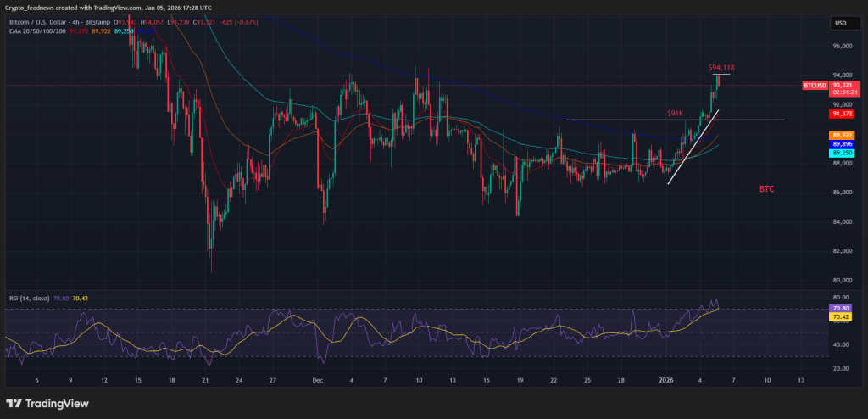Click the orange 89,922 tag on price axis
Screen dimensions: 868x419
[x=842, y=135]
